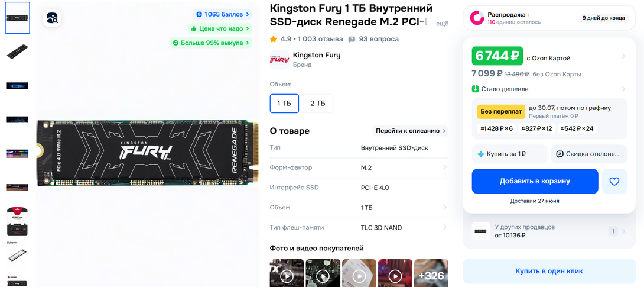Click the Kingston Fury brand logo

pyautogui.click(x=279, y=60)
